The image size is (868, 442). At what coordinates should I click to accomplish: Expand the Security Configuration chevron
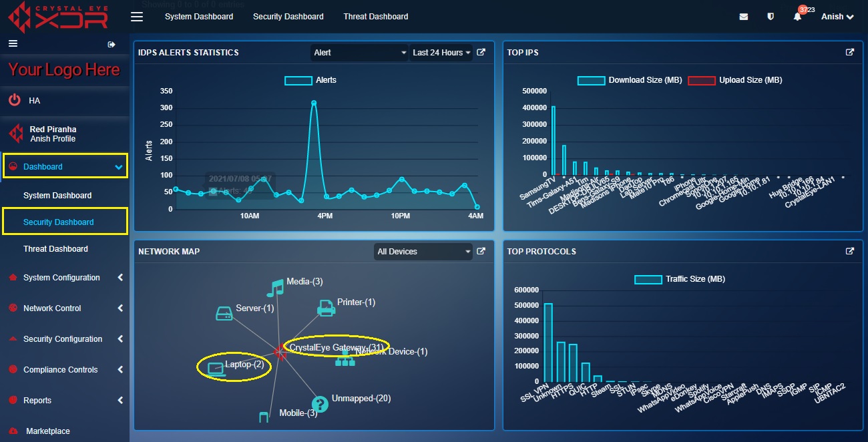click(x=120, y=339)
